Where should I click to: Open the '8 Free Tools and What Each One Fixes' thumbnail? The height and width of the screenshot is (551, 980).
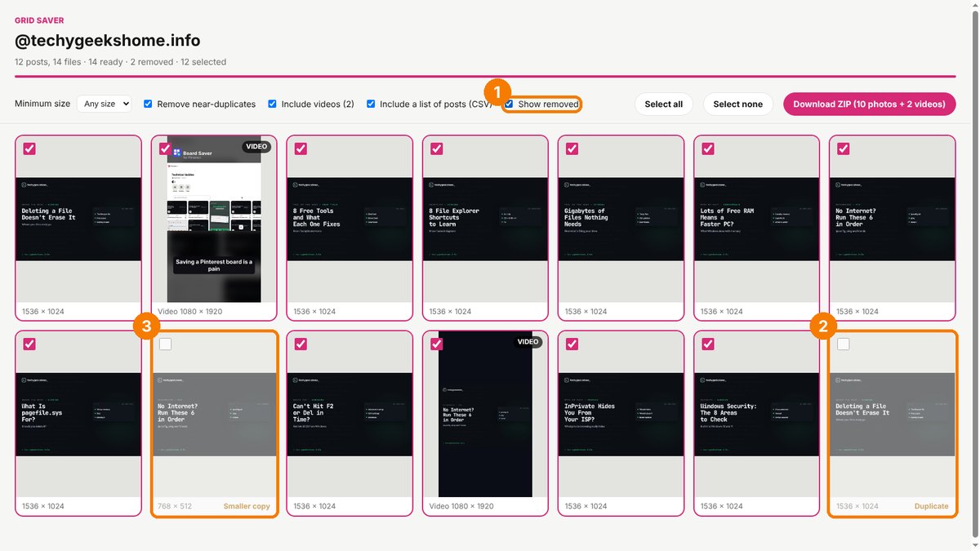pos(350,219)
